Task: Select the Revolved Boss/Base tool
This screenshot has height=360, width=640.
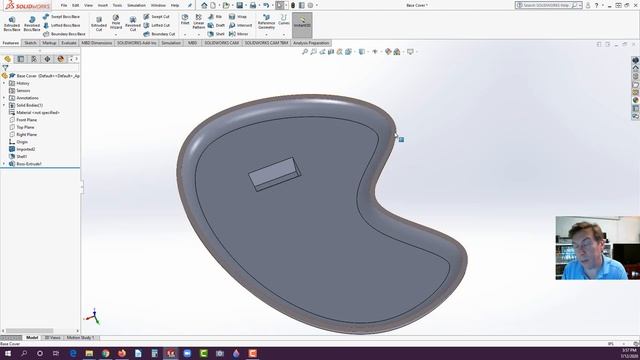Action: [32, 24]
